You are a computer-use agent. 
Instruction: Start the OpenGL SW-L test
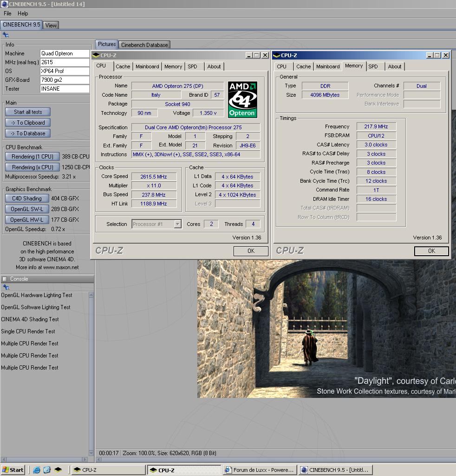[27, 209]
